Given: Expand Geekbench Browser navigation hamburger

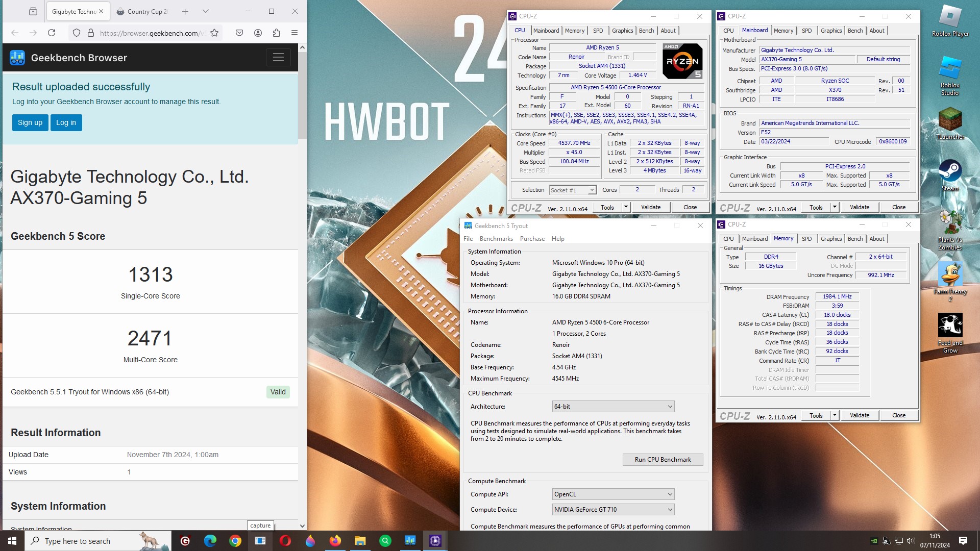Looking at the screenshot, I should click(x=278, y=58).
